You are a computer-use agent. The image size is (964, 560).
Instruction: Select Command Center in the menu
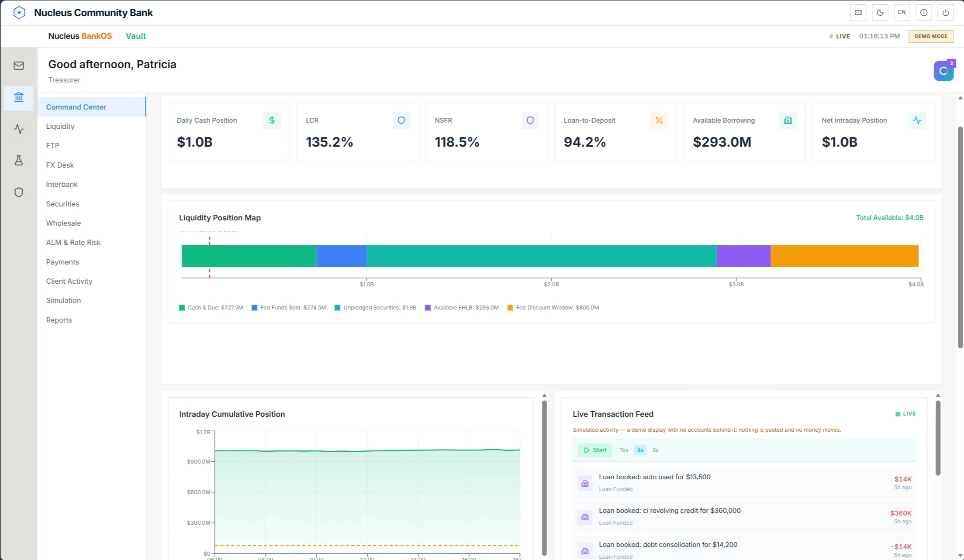point(91,107)
